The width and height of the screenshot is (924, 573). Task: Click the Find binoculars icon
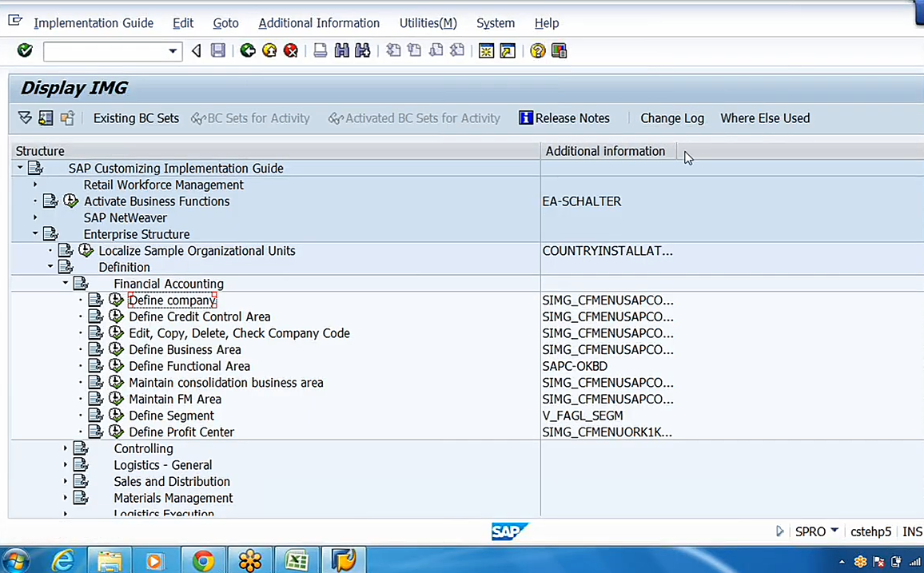click(x=341, y=50)
